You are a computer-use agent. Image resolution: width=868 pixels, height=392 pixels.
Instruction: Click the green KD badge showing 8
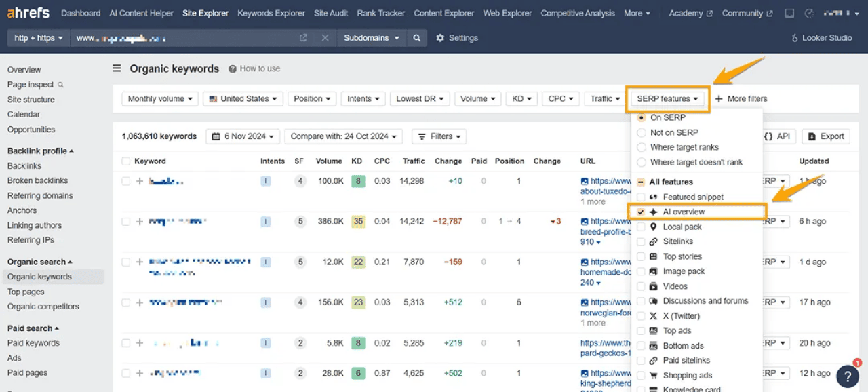(358, 182)
